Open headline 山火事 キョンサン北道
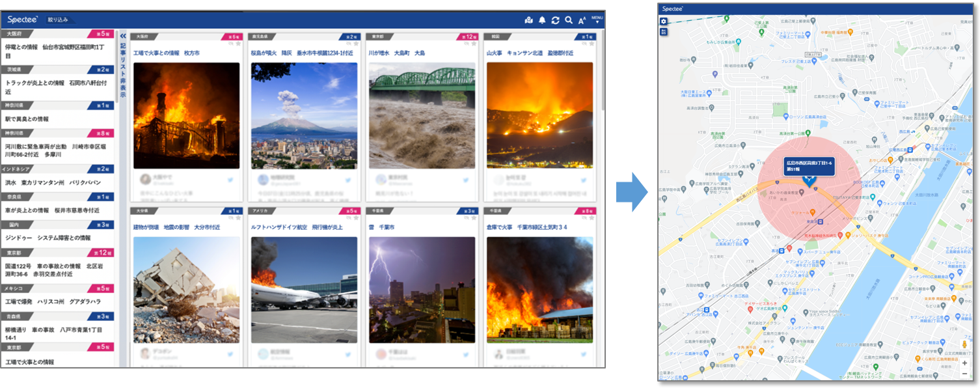 [x=530, y=53]
